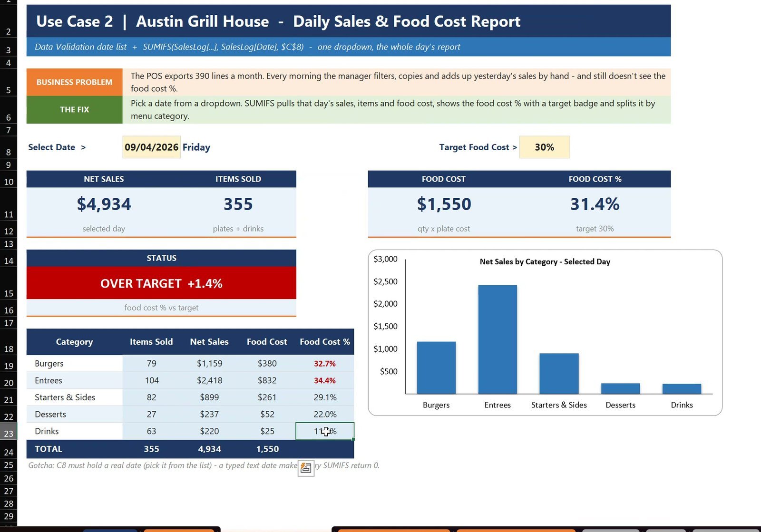Click the Gotcha note about C8
Viewport: 761px width, 532px height.
(x=204, y=465)
